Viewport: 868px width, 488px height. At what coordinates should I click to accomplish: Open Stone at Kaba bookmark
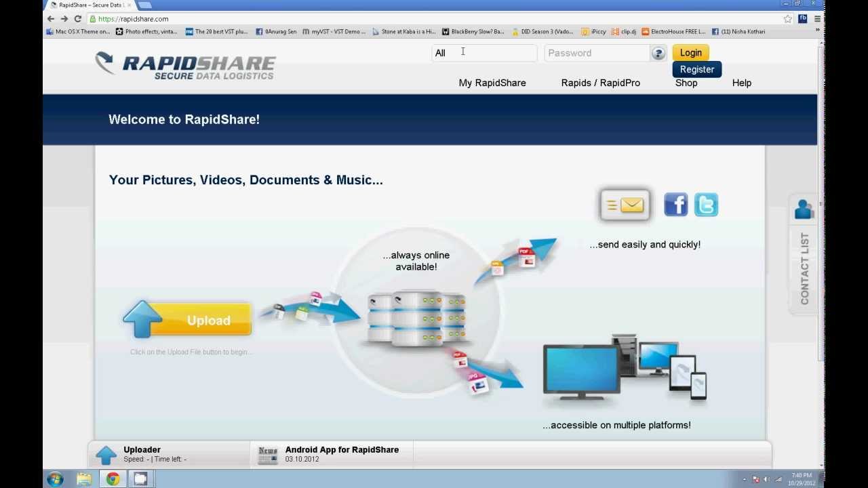[403, 31]
